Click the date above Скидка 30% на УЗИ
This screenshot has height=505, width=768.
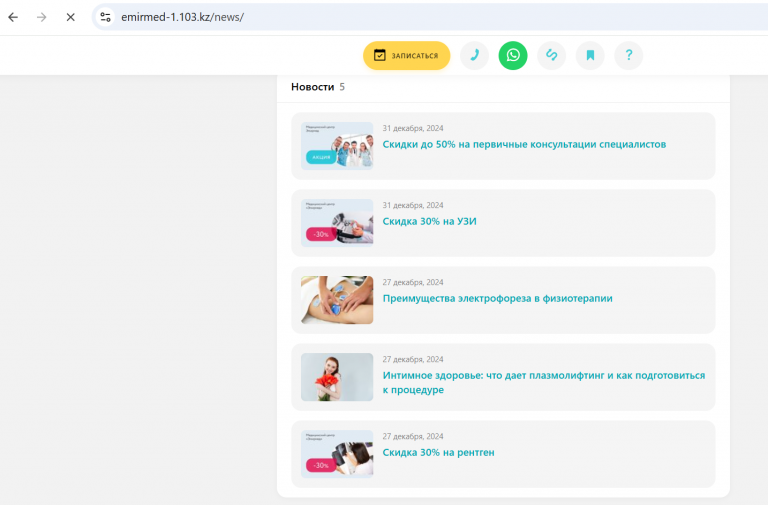tap(413, 205)
